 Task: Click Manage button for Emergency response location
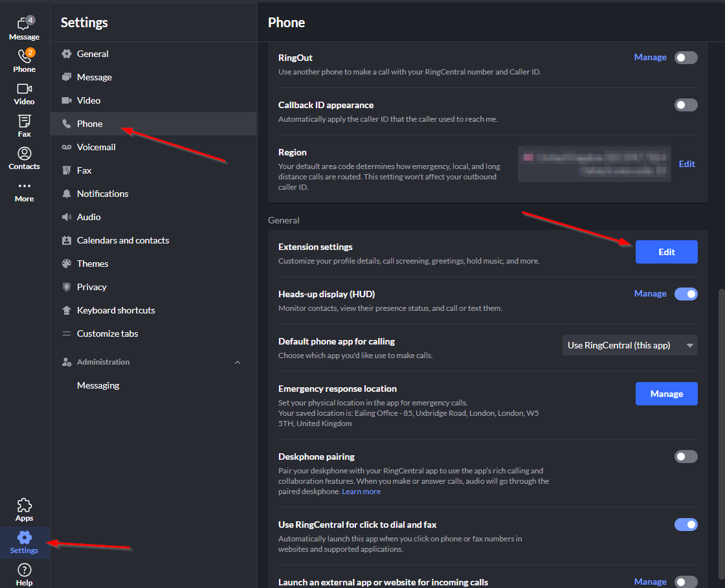click(666, 394)
